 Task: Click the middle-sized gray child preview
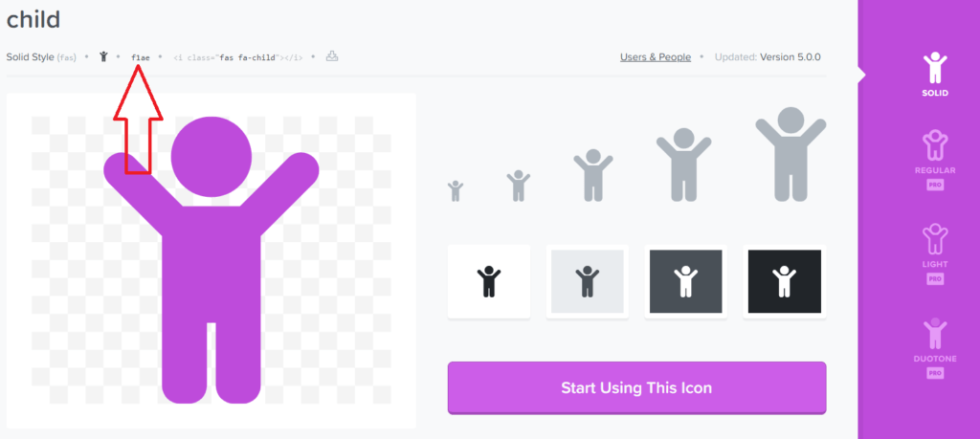click(x=593, y=175)
